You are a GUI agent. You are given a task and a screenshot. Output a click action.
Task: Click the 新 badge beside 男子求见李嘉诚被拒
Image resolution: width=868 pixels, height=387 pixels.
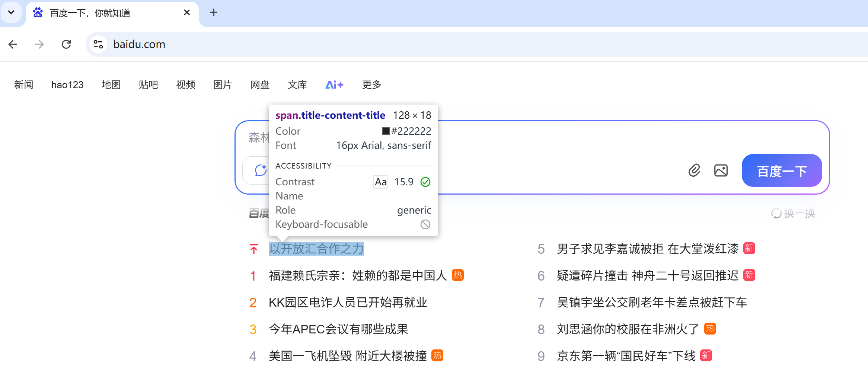click(749, 248)
